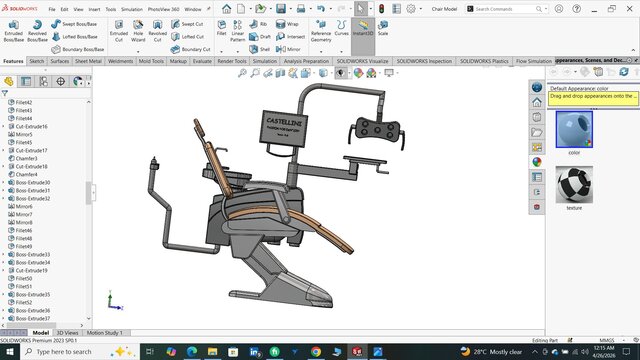The height and width of the screenshot is (360, 640).
Task: Choose the Swept Cut command
Action: (x=187, y=24)
